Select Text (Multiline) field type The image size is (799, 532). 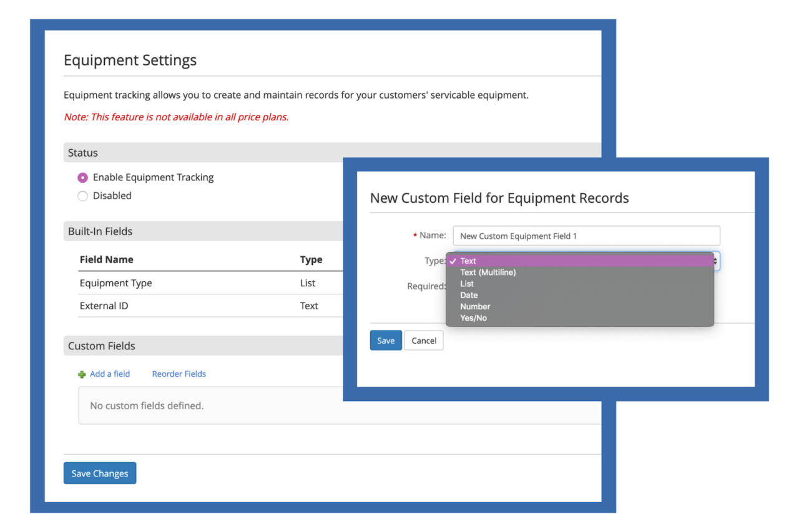(488, 272)
